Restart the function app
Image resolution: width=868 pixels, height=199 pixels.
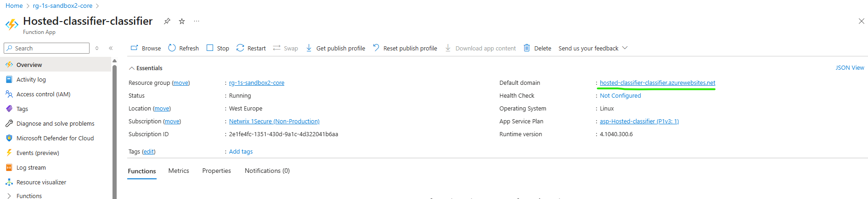point(251,48)
